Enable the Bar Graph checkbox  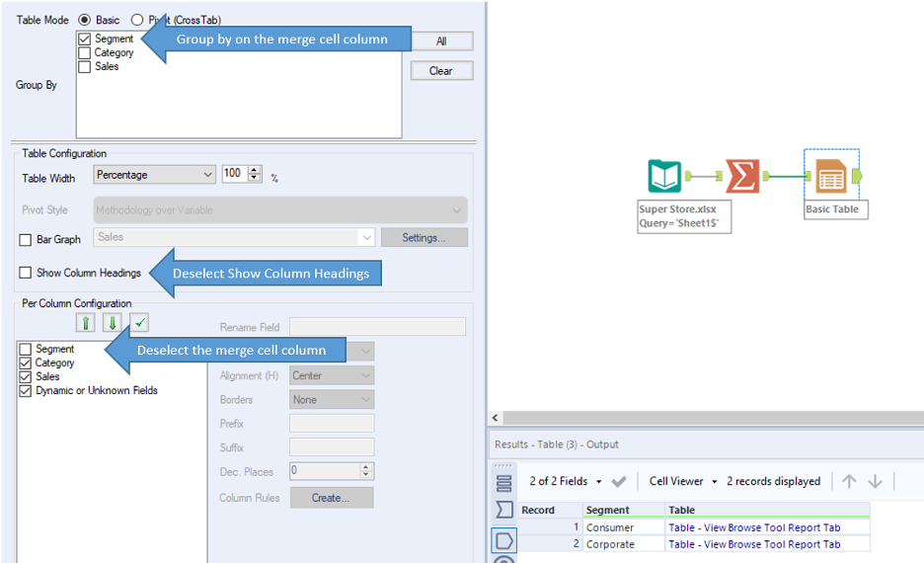click(26, 240)
